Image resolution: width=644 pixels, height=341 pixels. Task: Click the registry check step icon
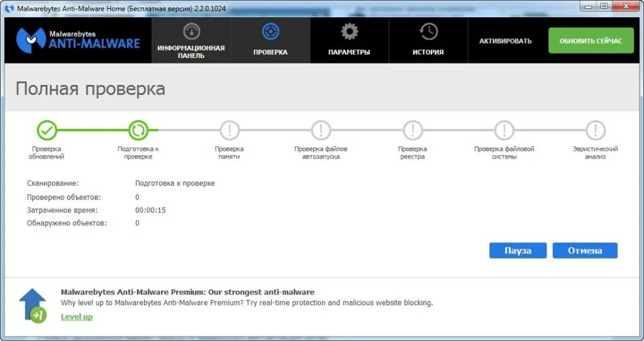pyautogui.click(x=413, y=130)
